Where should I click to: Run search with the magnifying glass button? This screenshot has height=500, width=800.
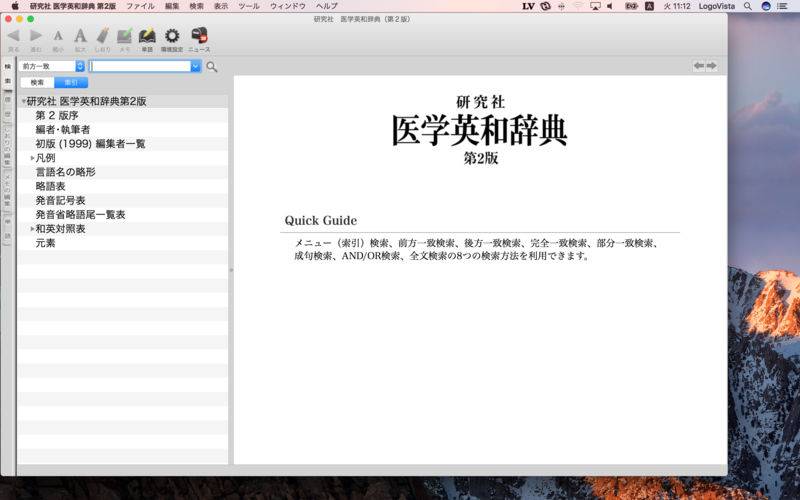212,67
